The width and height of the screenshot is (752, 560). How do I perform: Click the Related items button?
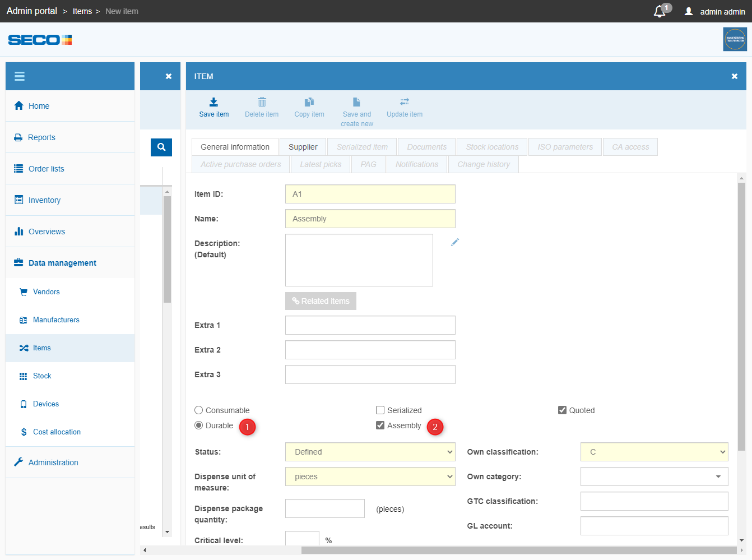(x=321, y=301)
